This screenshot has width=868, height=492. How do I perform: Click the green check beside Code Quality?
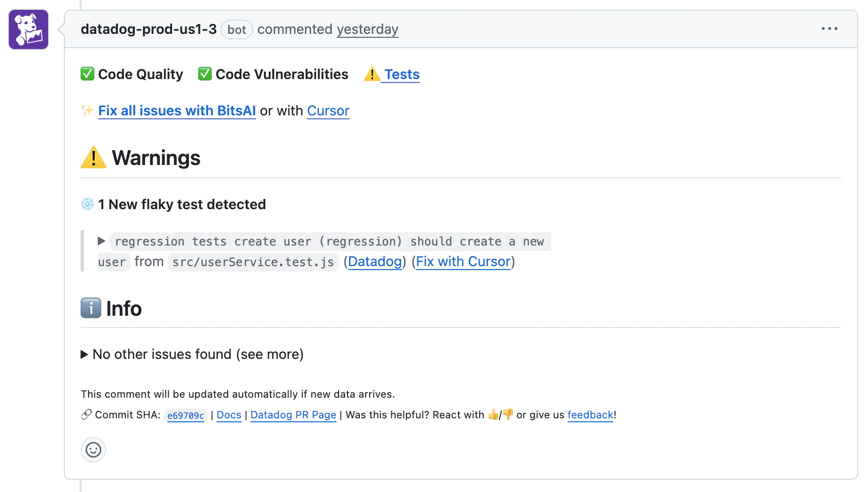coord(87,74)
